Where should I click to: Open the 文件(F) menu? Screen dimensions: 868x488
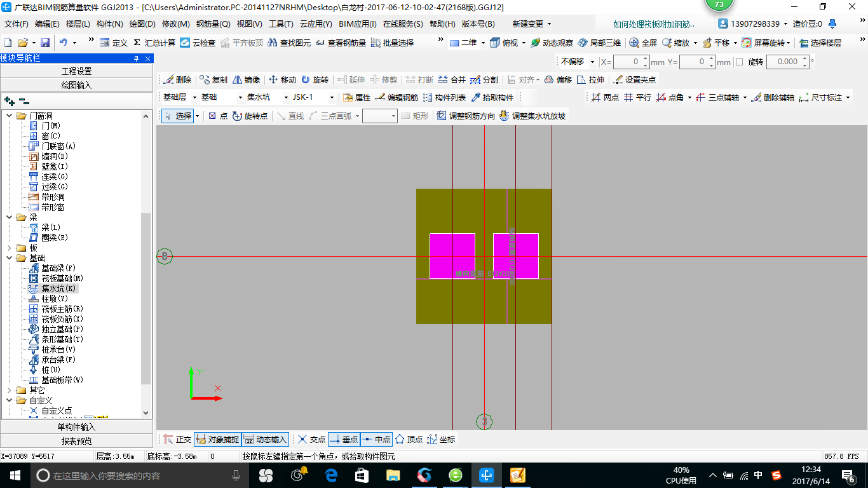click(17, 24)
